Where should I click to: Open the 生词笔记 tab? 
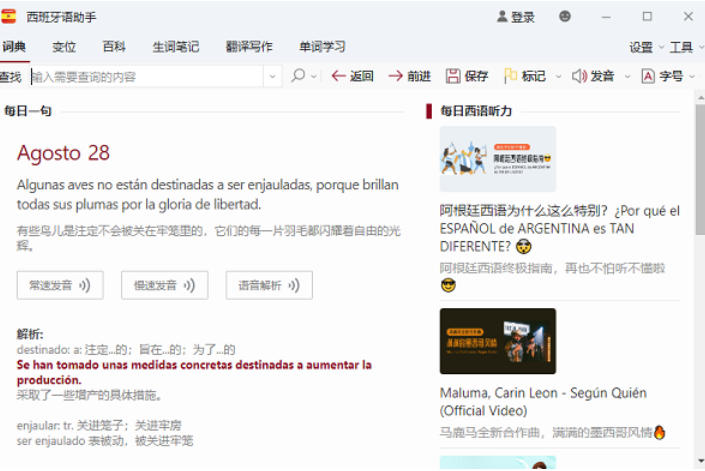[175, 46]
